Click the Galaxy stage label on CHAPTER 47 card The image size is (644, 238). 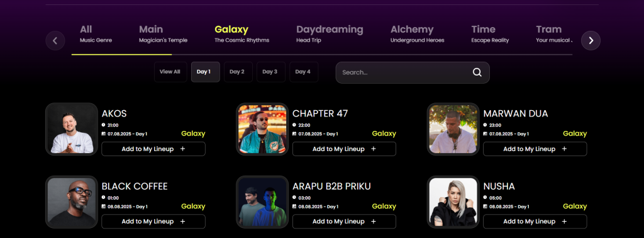[x=384, y=133]
